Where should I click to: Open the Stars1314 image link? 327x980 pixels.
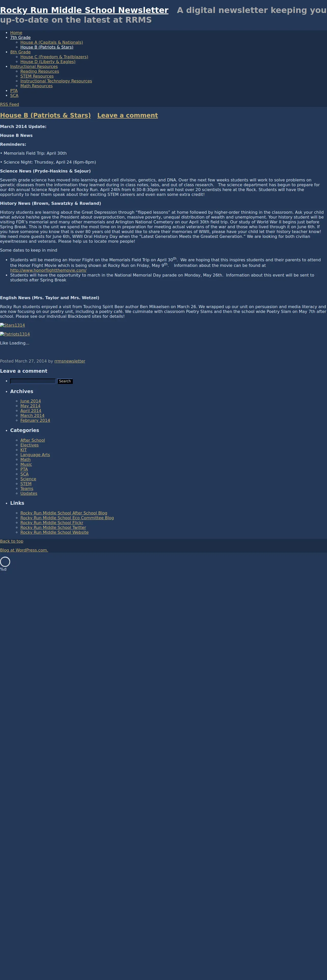(12, 325)
